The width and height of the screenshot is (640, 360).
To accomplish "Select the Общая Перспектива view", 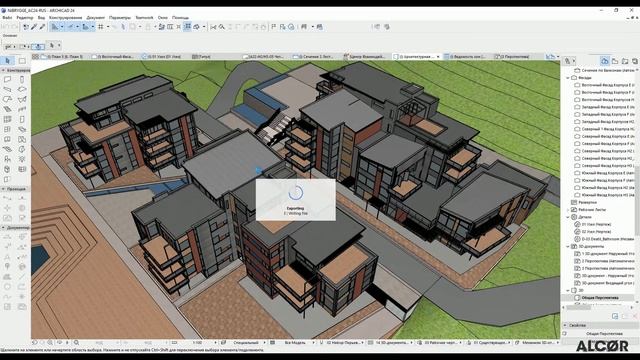I will pyautogui.click(x=600, y=298).
